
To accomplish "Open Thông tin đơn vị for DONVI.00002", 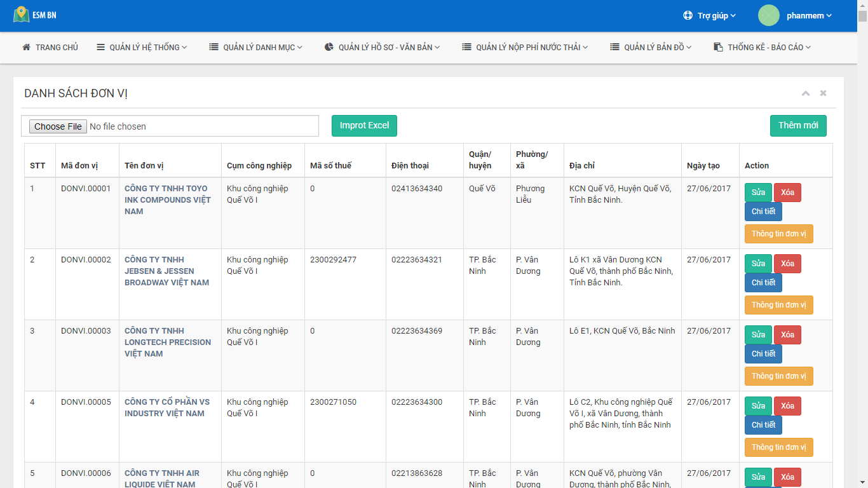I will pyautogui.click(x=778, y=305).
